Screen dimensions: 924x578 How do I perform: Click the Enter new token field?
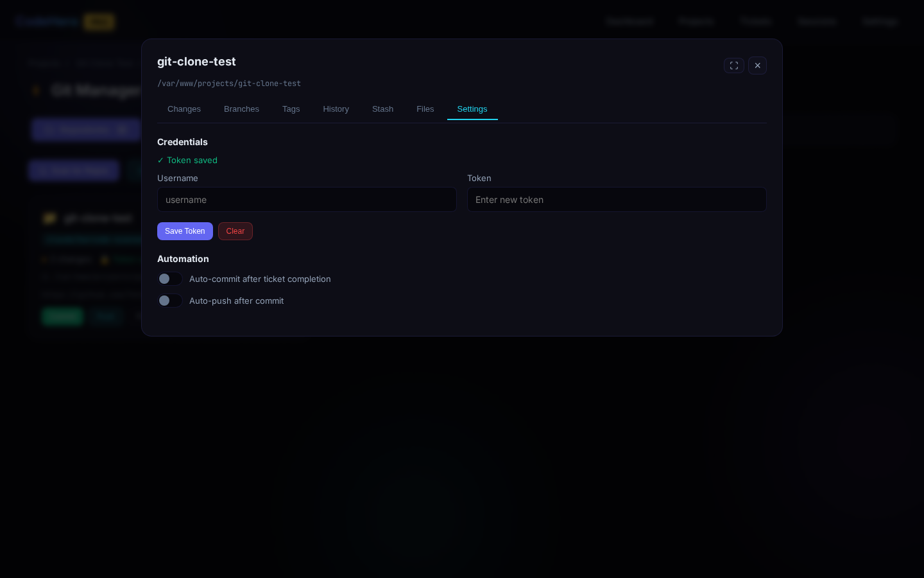pyautogui.click(x=617, y=200)
